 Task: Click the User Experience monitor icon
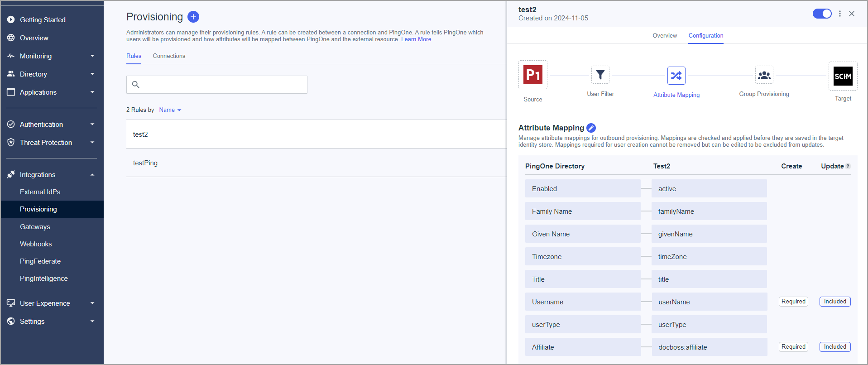coord(11,303)
